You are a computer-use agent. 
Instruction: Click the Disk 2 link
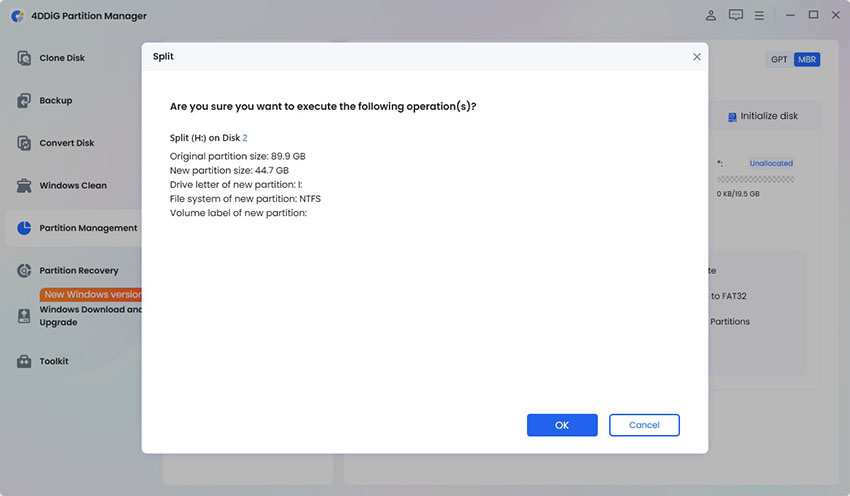click(x=244, y=138)
